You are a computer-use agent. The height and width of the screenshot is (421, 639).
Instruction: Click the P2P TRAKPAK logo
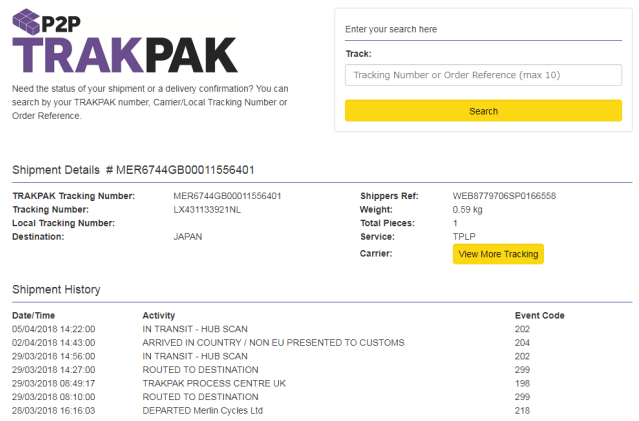(125, 41)
